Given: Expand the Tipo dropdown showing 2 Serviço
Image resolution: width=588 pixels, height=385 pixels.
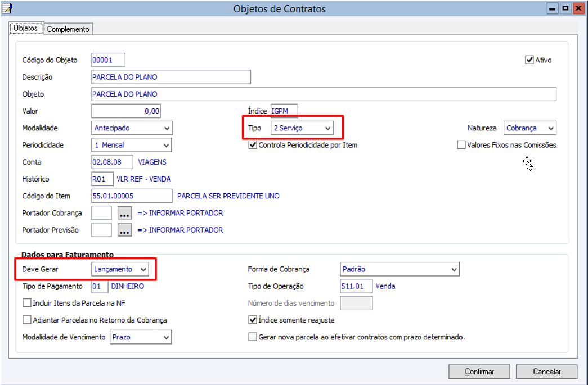Looking at the screenshot, I should 302,128.
